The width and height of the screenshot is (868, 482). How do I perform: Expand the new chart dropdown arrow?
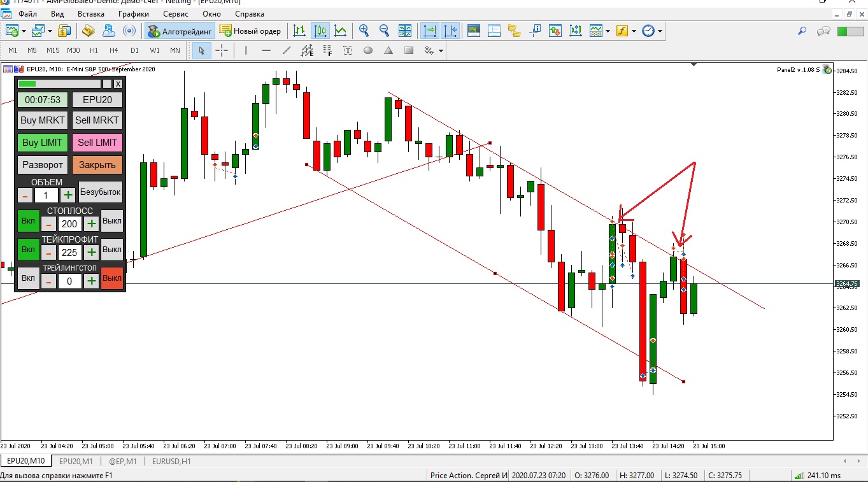tap(24, 31)
